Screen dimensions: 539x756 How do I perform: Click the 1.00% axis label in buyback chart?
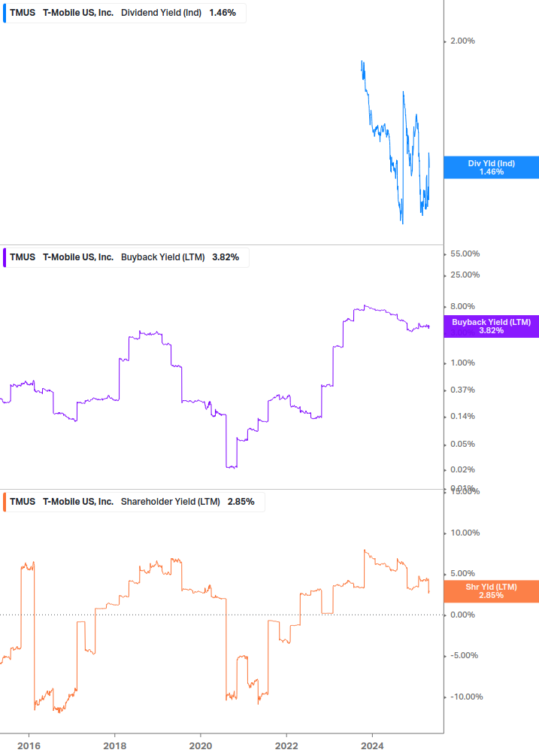(x=462, y=363)
